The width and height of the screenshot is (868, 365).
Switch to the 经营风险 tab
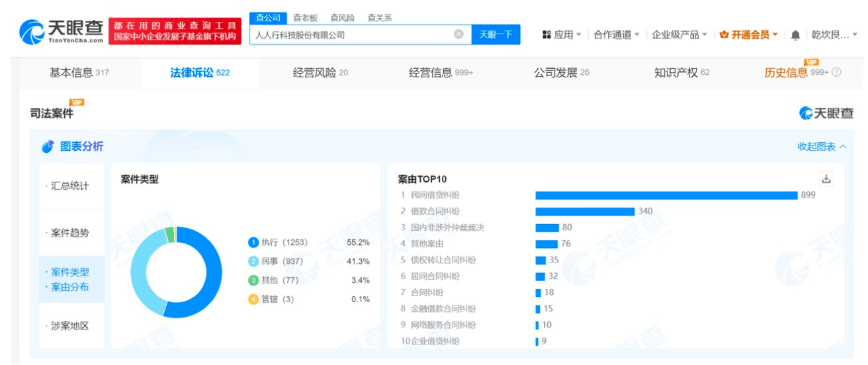pos(320,73)
